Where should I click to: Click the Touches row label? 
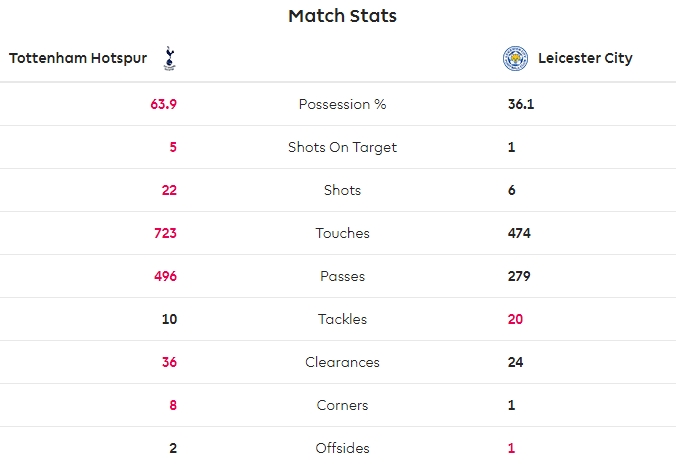click(x=342, y=233)
